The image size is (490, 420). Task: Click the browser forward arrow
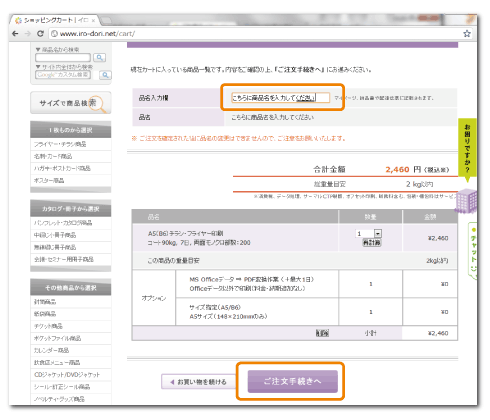[x=28, y=34]
